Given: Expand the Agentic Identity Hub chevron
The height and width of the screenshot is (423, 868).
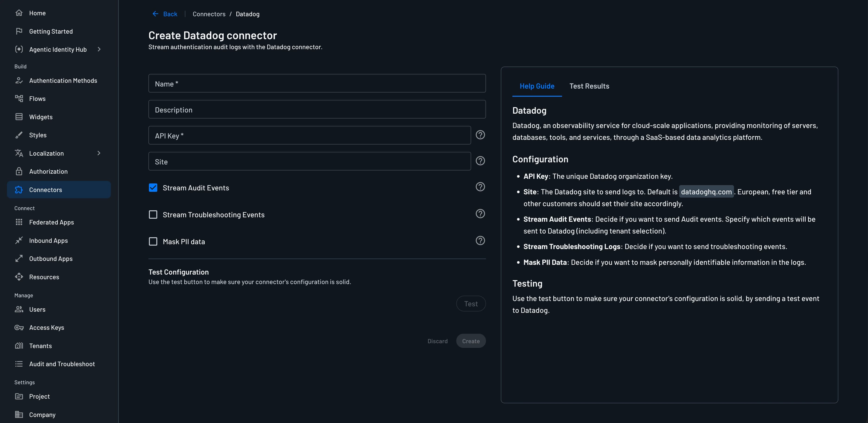Looking at the screenshot, I should (x=99, y=49).
